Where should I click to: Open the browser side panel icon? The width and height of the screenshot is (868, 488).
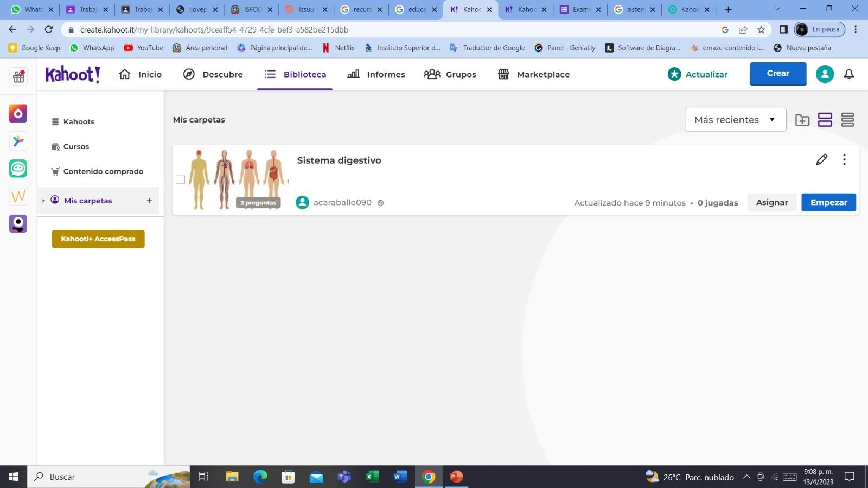(x=783, y=29)
